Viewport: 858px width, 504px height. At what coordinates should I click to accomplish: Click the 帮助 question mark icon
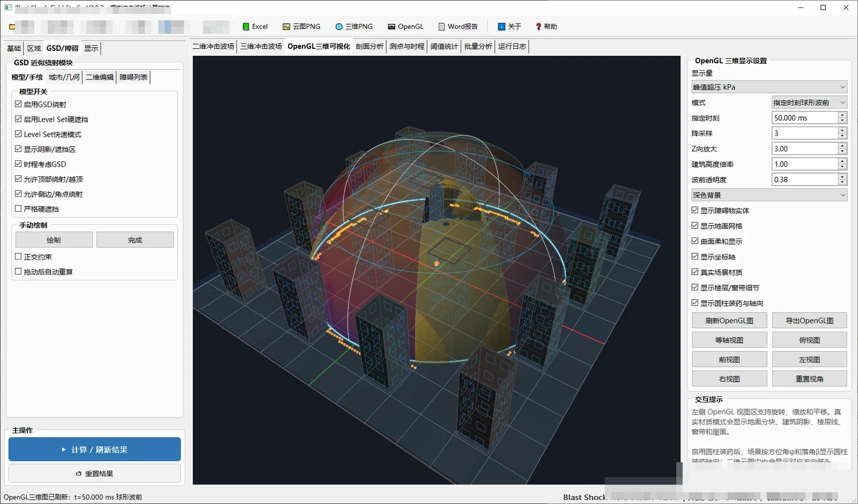coord(538,27)
